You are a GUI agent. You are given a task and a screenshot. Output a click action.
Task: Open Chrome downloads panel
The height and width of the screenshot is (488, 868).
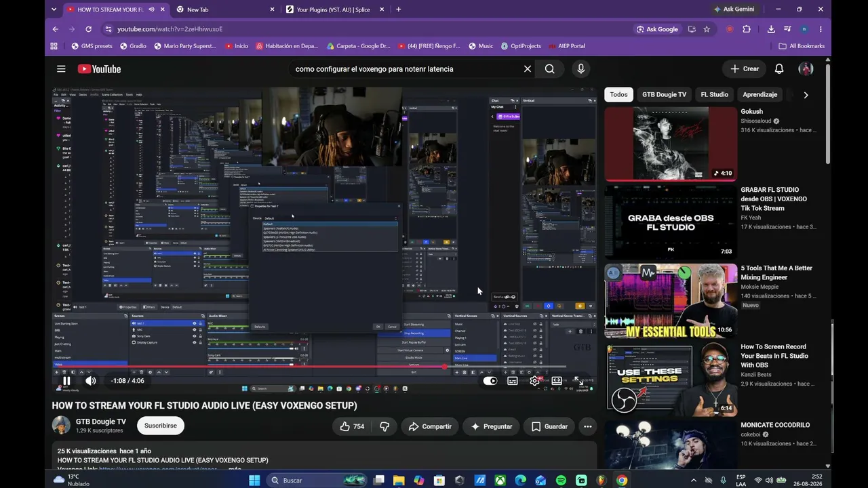click(771, 29)
